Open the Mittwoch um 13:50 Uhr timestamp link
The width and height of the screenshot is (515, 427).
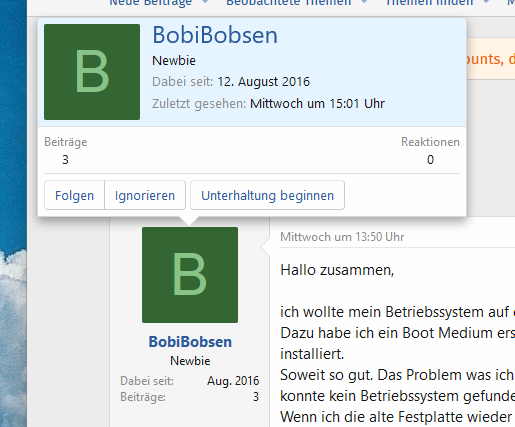click(342, 237)
